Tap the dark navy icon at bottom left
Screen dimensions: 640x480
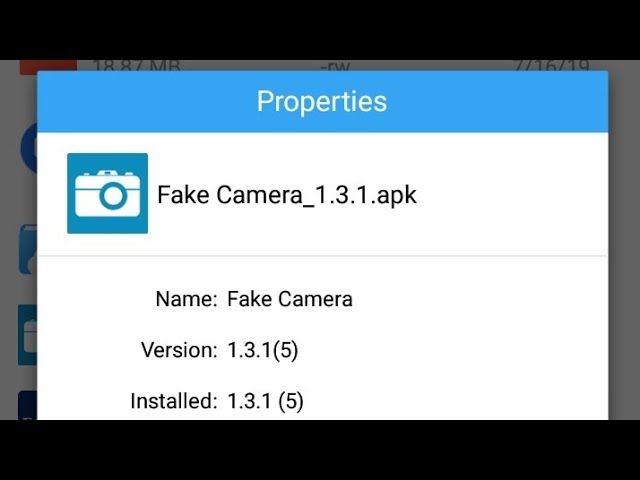point(27,405)
